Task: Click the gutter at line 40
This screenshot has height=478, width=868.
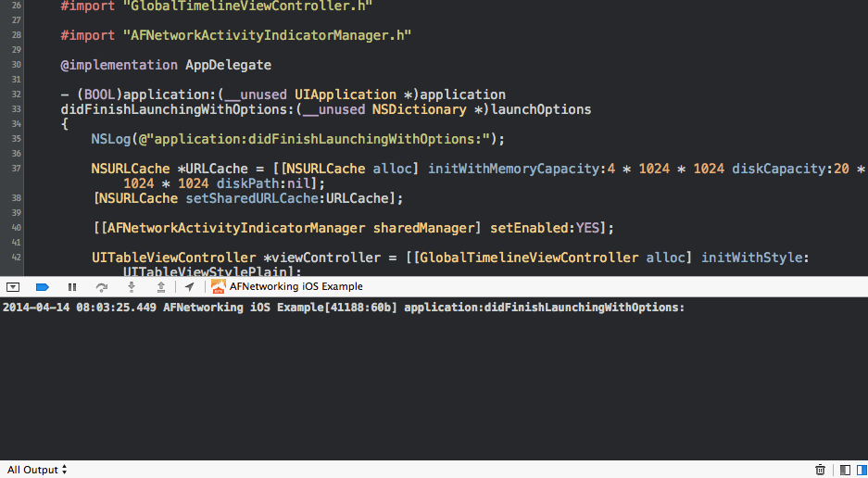Action: (17, 228)
